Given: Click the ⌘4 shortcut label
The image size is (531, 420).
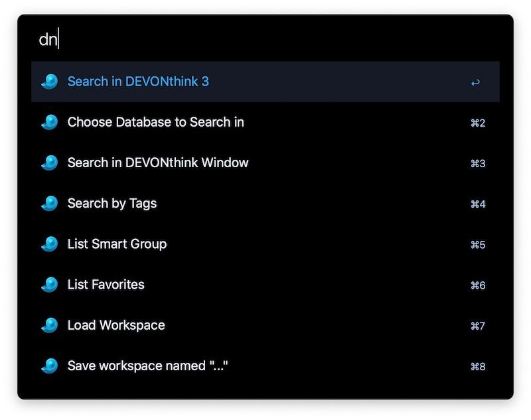Looking at the screenshot, I should pos(478,204).
